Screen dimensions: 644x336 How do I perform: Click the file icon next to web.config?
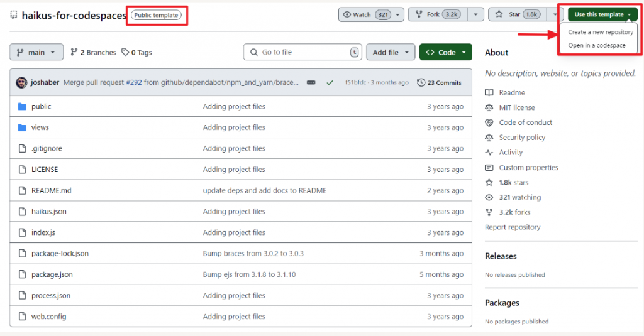22,317
